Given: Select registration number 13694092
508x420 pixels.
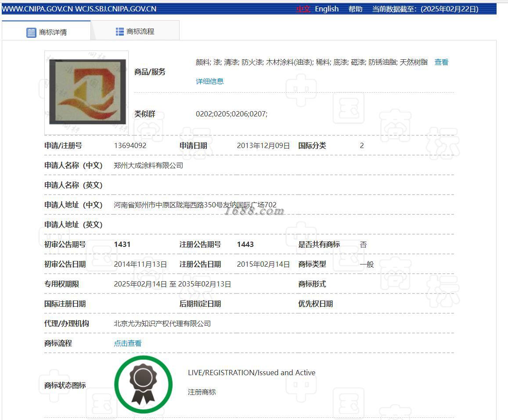Looking at the screenshot, I should coord(130,145).
